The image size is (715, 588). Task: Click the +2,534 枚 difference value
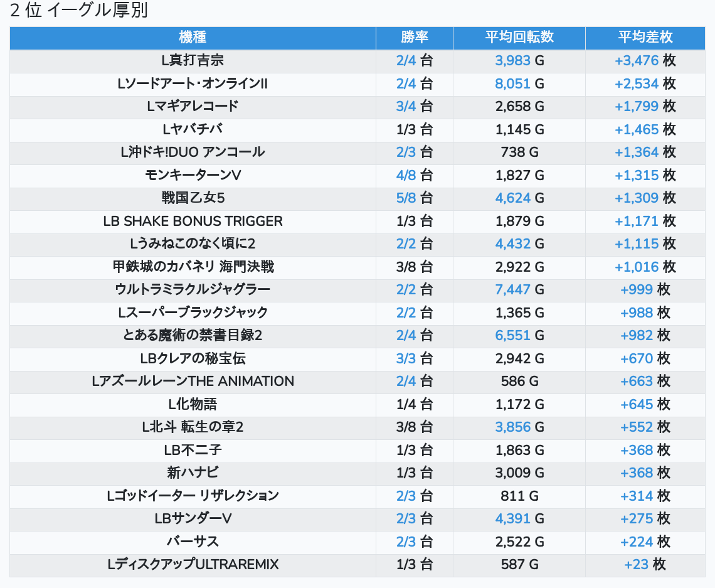645,84
